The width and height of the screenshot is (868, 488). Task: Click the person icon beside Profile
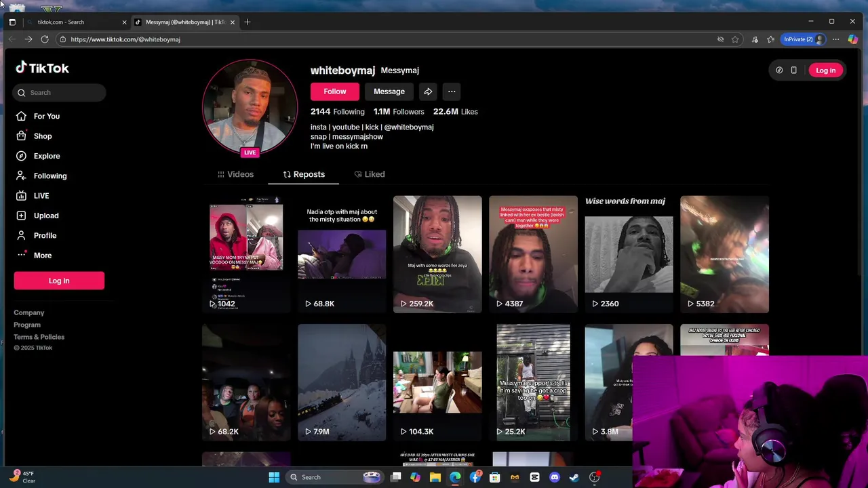[x=21, y=235]
